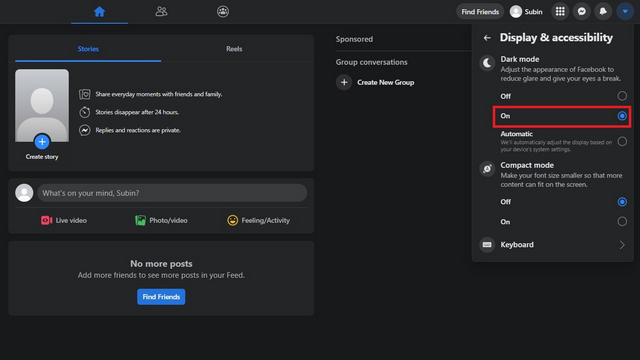Click the Dark mode moon icon
640x360 pixels.
[x=487, y=63]
